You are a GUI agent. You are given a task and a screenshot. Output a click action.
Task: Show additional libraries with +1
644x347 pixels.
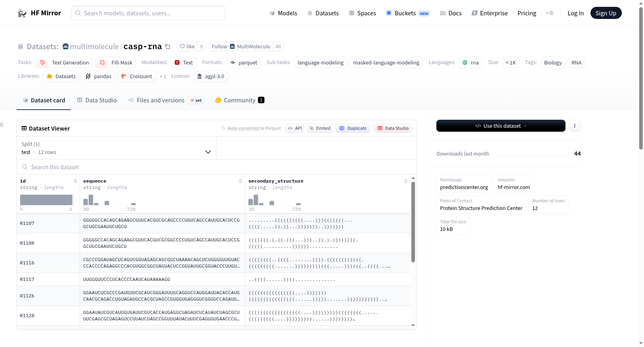(163, 76)
